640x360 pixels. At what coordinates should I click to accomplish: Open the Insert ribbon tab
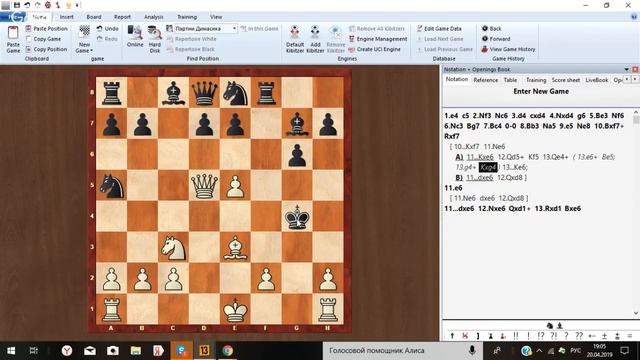tap(67, 17)
